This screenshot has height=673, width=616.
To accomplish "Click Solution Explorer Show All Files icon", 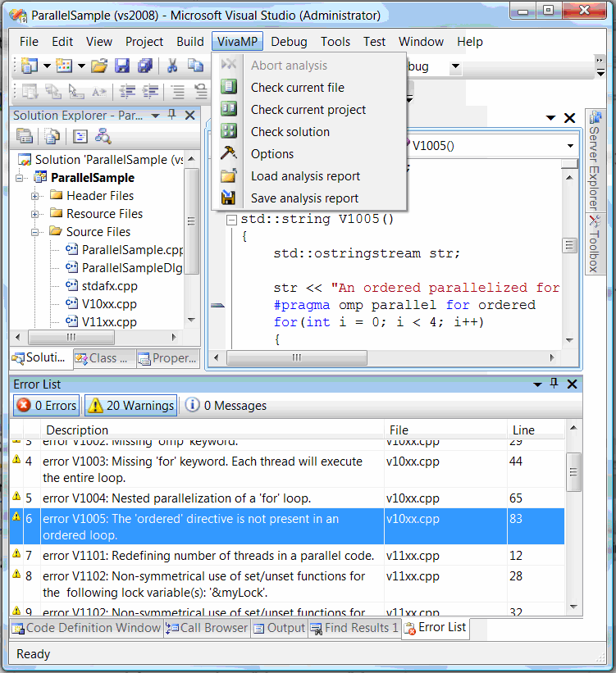I will (x=52, y=137).
